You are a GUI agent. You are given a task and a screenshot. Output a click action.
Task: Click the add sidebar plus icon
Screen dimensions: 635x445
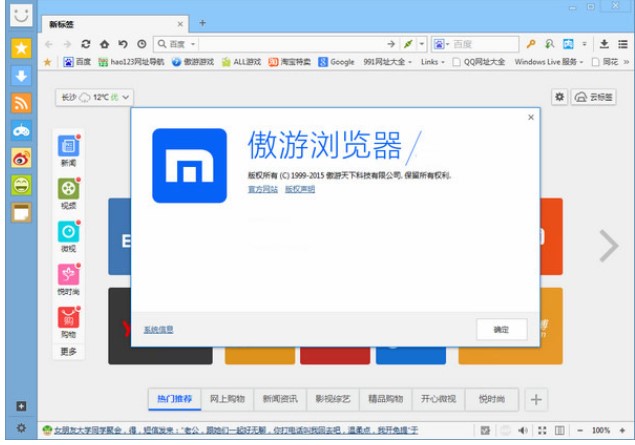21,406
